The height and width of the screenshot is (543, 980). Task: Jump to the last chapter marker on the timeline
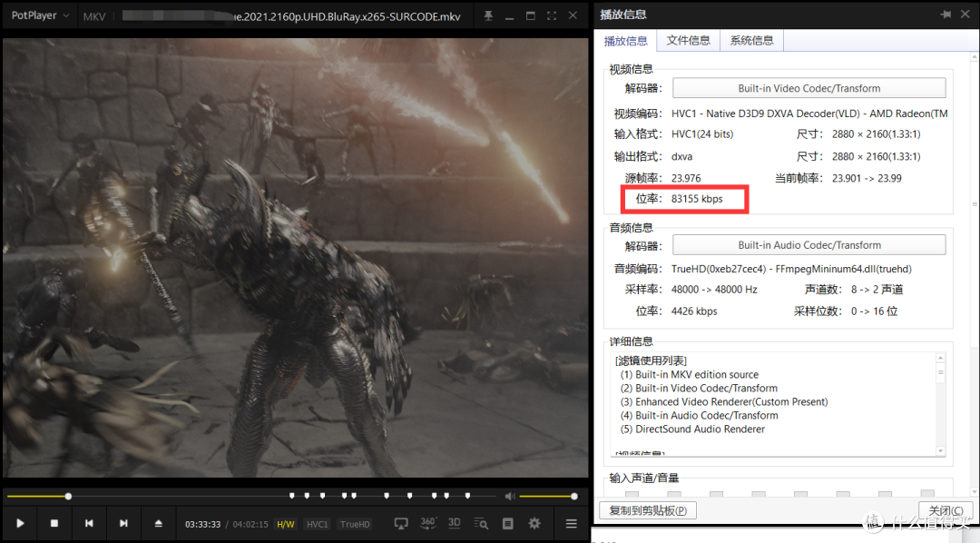click(x=467, y=496)
